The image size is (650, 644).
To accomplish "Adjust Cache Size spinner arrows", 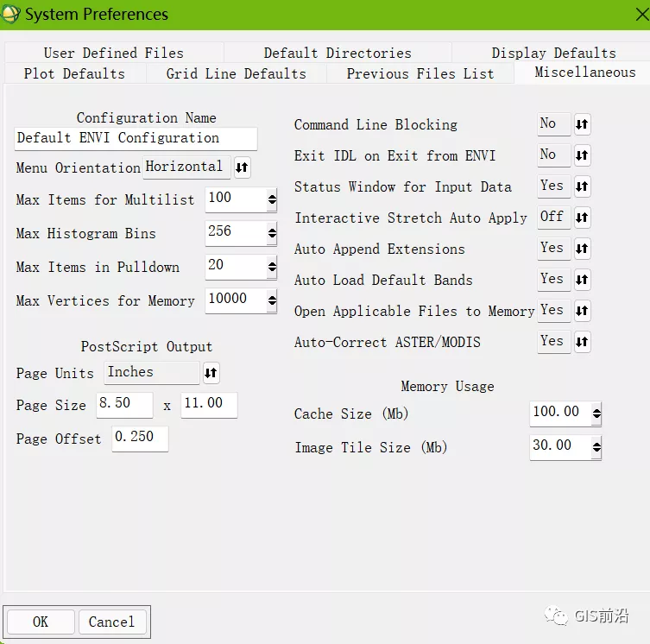I will point(596,414).
